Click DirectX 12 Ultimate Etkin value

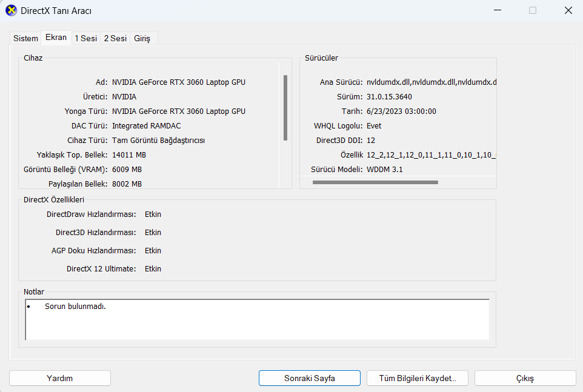(x=153, y=268)
